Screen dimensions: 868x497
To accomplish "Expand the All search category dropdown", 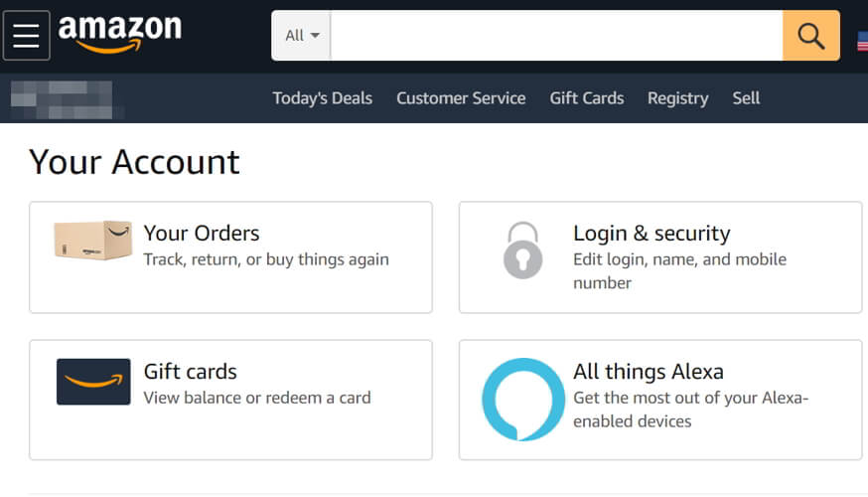I will (x=301, y=36).
